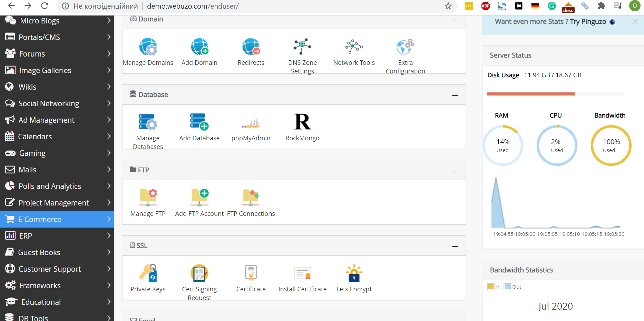Click the Bandwidth usage gauge
Viewport: 644px width, 321px height.
click(611, 146)
